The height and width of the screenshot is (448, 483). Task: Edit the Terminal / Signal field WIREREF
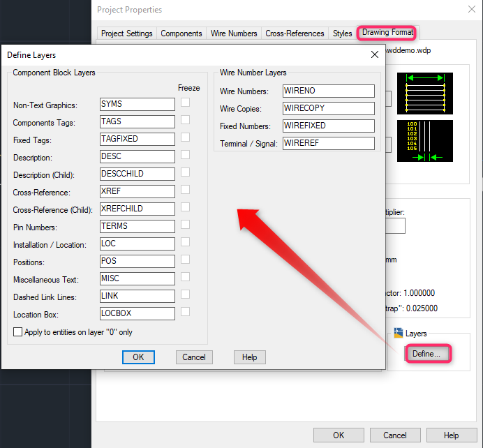[x=329, y=143]
